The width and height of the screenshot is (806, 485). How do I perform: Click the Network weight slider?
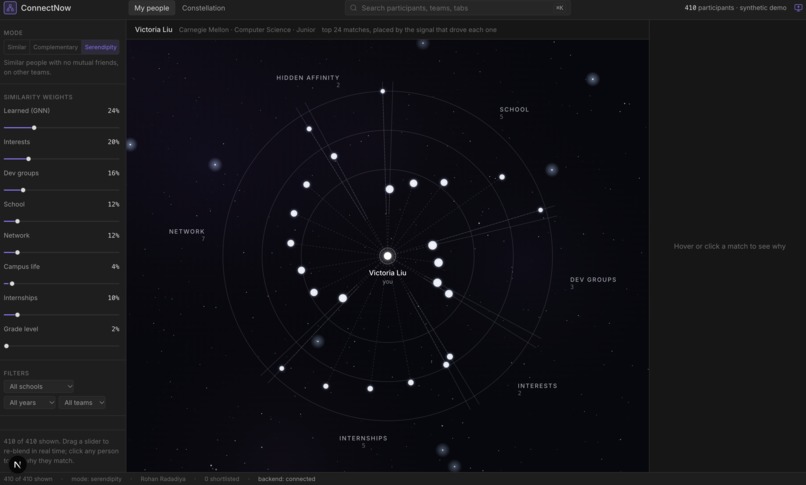(61, 252)
